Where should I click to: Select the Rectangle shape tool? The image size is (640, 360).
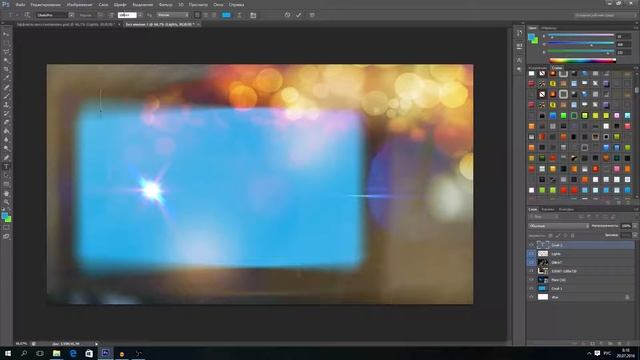(x=6, y=184)
